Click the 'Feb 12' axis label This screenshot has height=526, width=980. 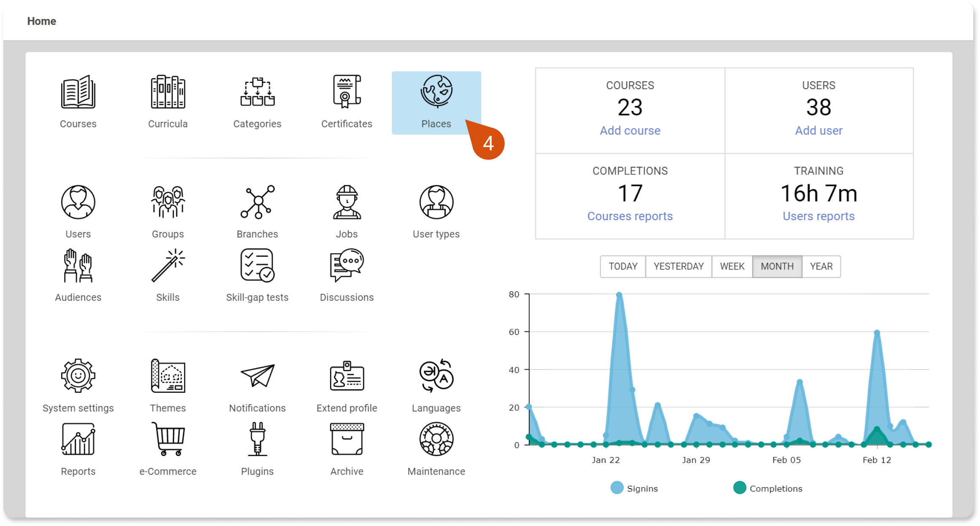(x=877, y=460)
